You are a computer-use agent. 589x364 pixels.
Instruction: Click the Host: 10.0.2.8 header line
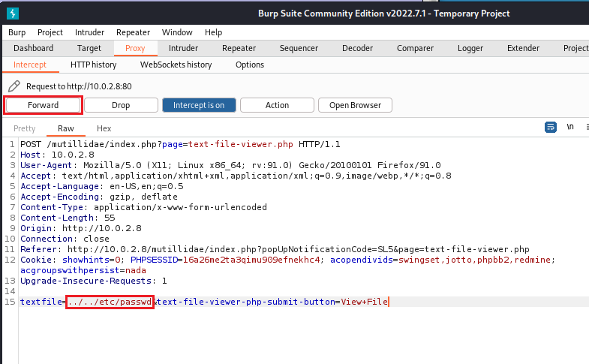pos(57,155)
